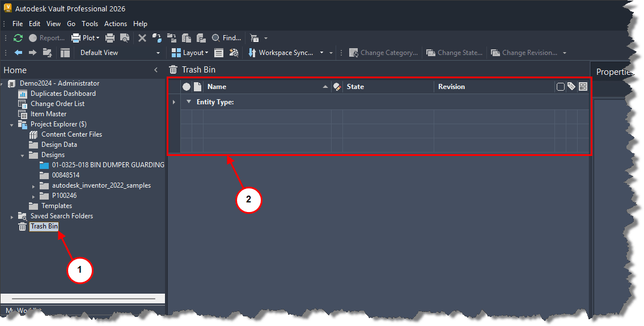Open Duplicates Dashboard

63,94
